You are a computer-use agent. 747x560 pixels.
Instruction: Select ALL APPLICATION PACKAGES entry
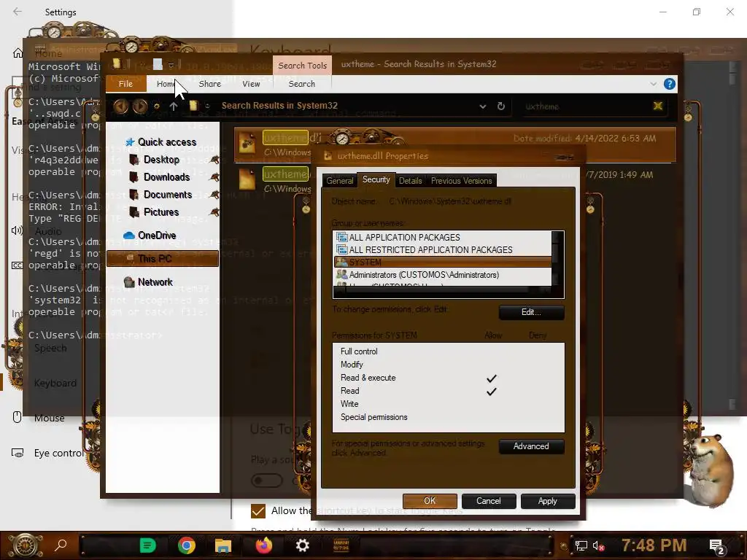pos(443,237)
